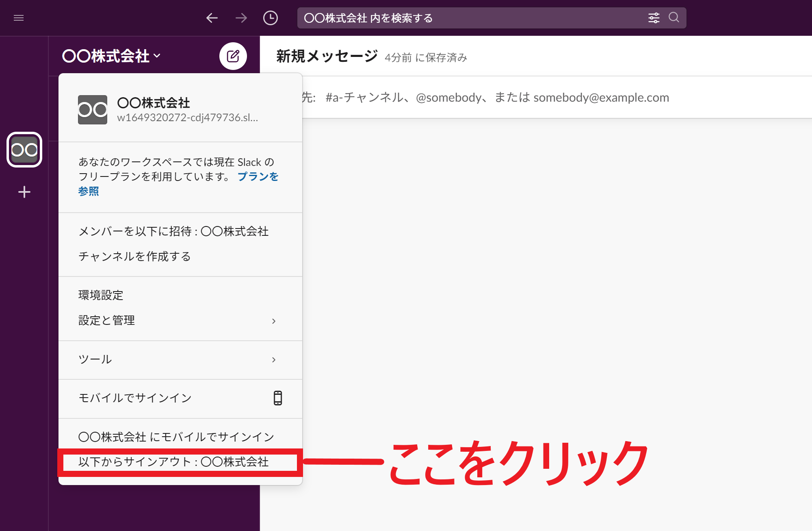812x531 pixels.
Task: Select メンバーを以下に招待 menu item
Action: pyautogui.click(x=173, y=231)
